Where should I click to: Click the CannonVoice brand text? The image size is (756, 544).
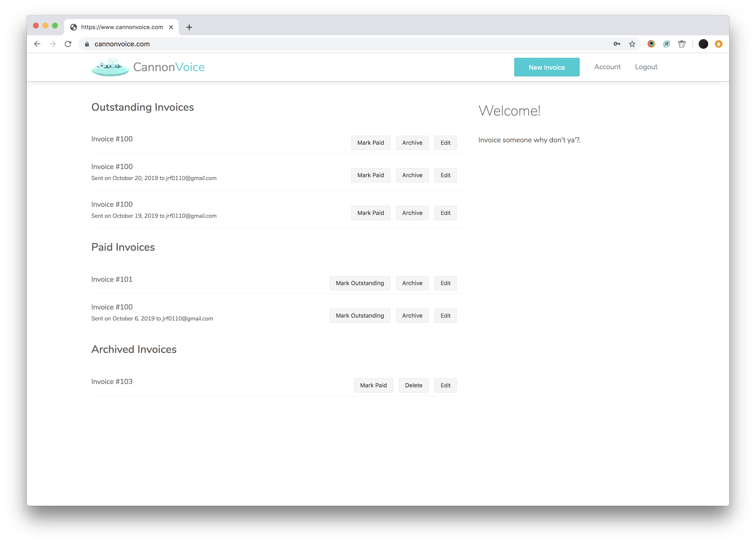click(x=169, y=67)
